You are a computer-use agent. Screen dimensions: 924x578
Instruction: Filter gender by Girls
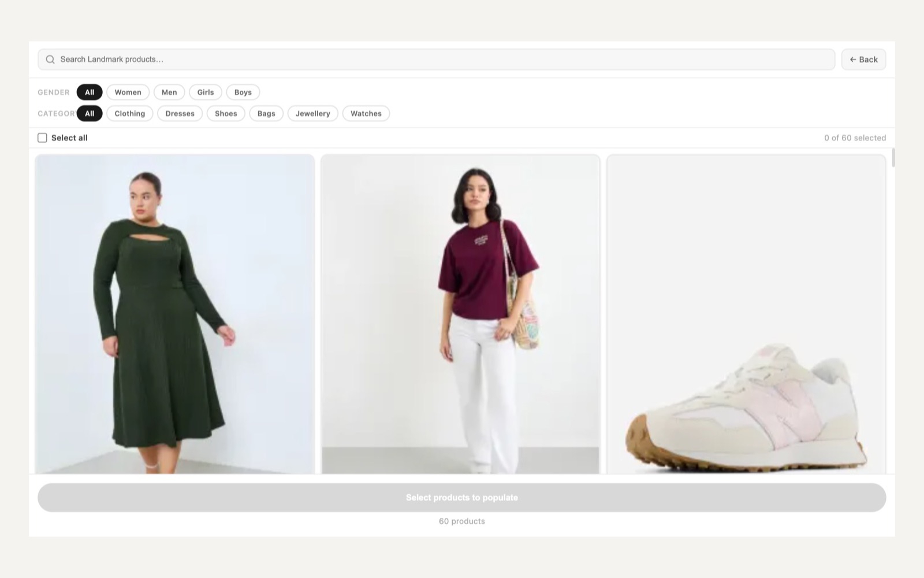(206, 92)
